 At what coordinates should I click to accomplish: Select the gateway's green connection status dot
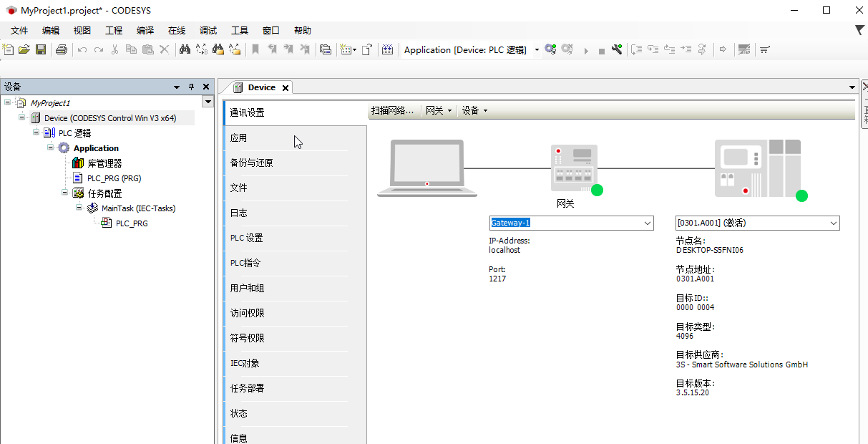[598, 190]
